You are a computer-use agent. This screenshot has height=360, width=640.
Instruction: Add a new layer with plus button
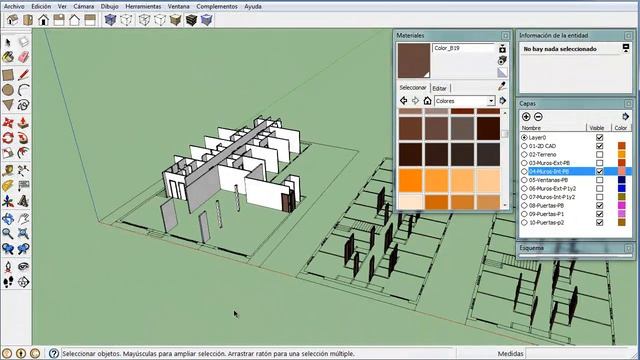tap(526, 117)
